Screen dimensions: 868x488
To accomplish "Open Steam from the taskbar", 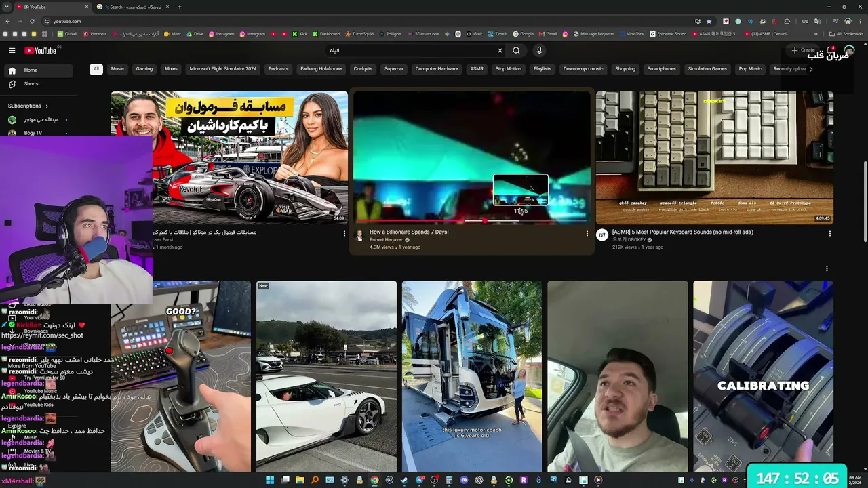I will pyautogui.click(x=404, y=480).
